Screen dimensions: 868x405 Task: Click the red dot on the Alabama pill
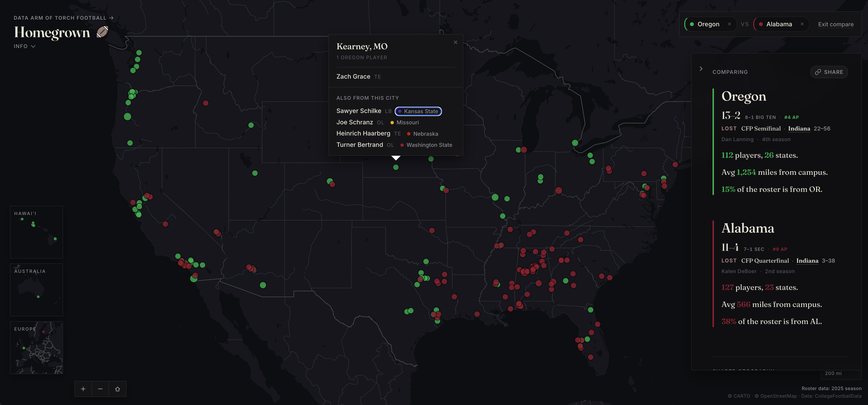[761, 24]
